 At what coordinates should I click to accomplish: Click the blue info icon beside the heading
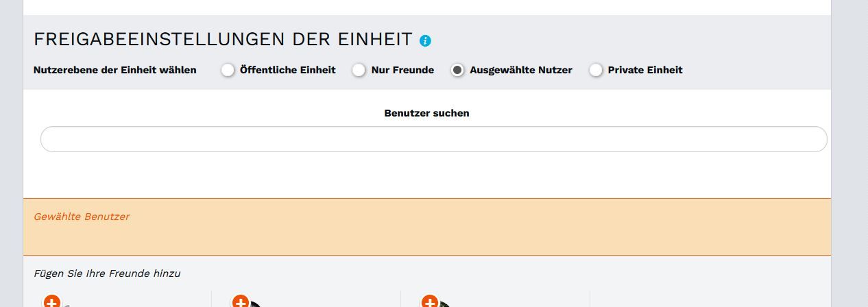click(x=425, y=40)
